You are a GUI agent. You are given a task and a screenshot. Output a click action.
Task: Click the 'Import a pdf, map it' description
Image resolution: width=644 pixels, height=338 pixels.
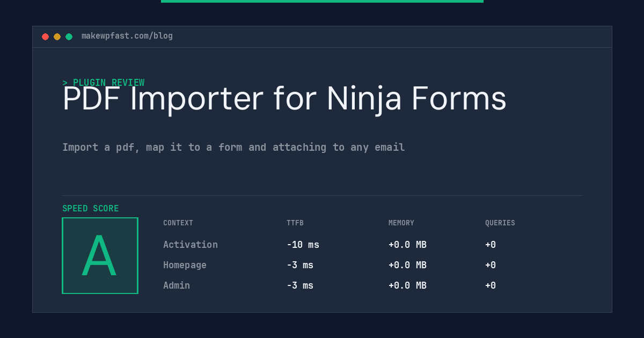pos(233,147)
